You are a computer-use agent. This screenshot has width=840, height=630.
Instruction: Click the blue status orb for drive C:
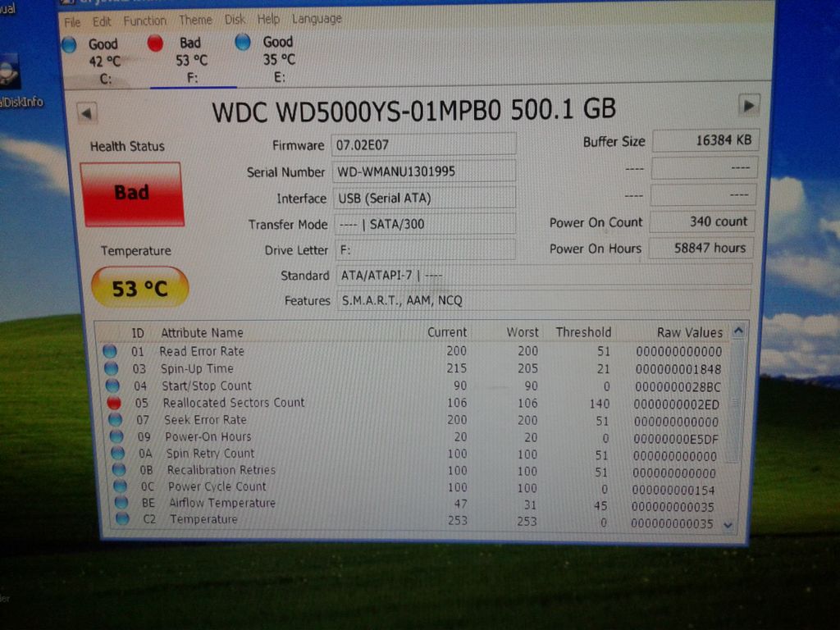[x=69, y=45]
